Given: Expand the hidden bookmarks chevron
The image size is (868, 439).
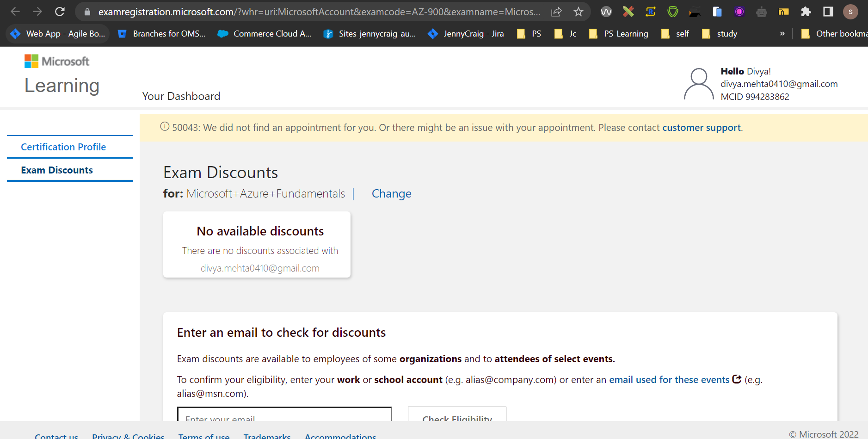Looking at the screenshot, I should coord(782,33).
